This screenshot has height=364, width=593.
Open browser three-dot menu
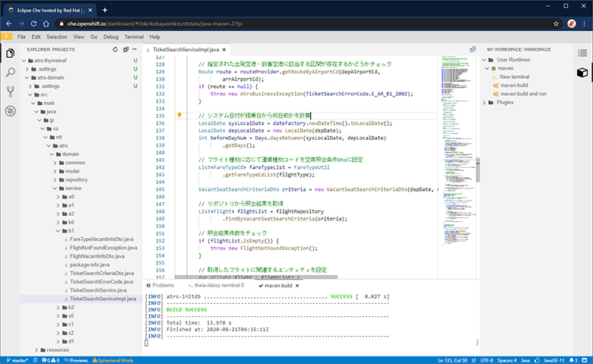(585, 24)
